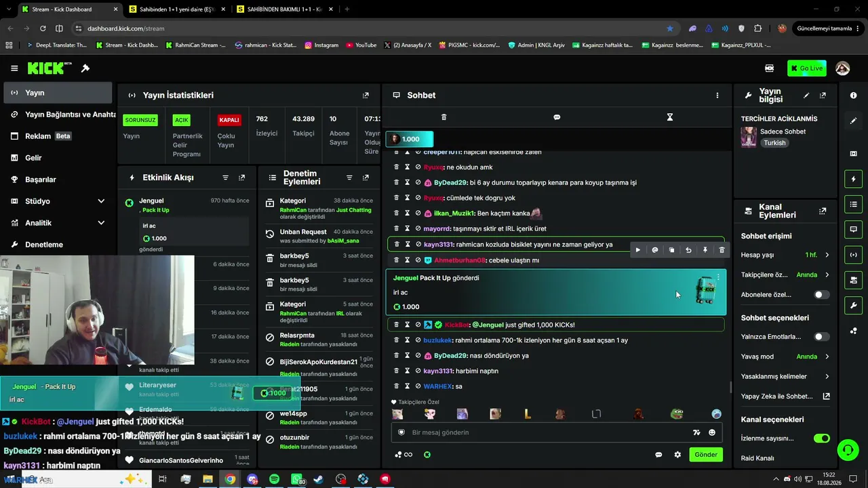868x488 pixels.
Task: Click the trash icon in Sohbet toolbar
Action: 444,117
